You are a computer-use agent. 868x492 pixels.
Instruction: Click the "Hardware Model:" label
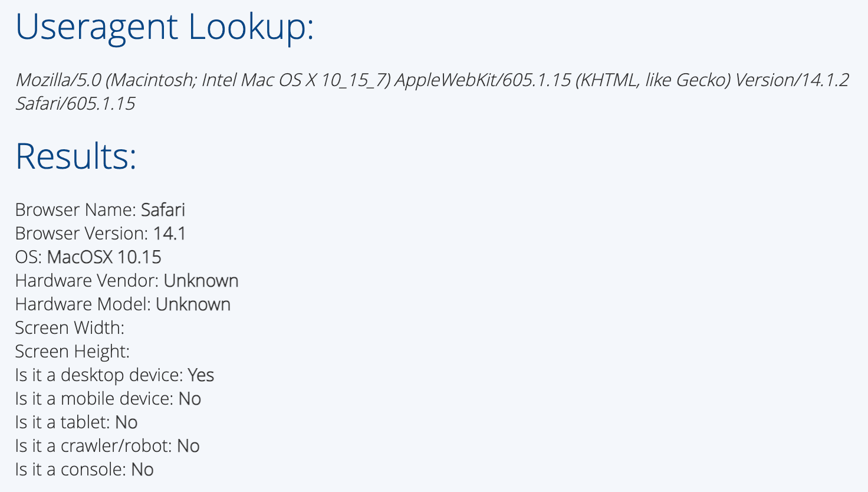(83, 304)
